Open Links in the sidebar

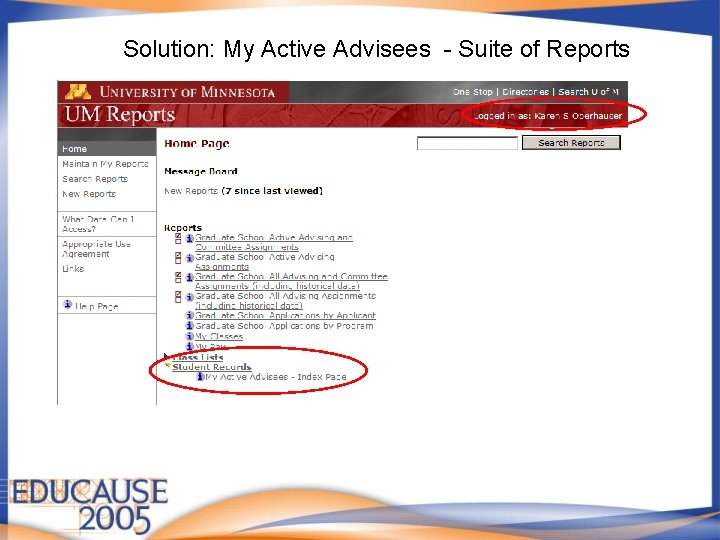(x=73, y=269)
